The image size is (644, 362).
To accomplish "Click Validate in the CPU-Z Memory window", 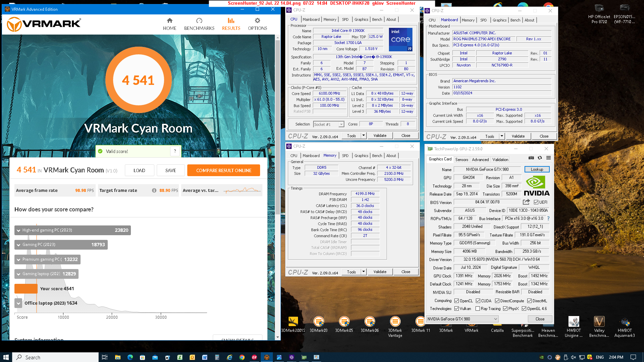I will coord(380,272).
